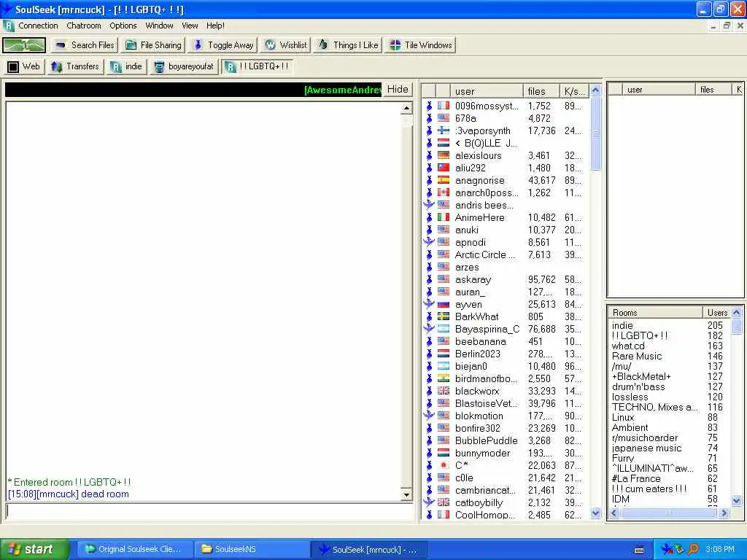Click Canada flag beside anarch0poss
747x560 pixels.
click(x=444, y=192)
